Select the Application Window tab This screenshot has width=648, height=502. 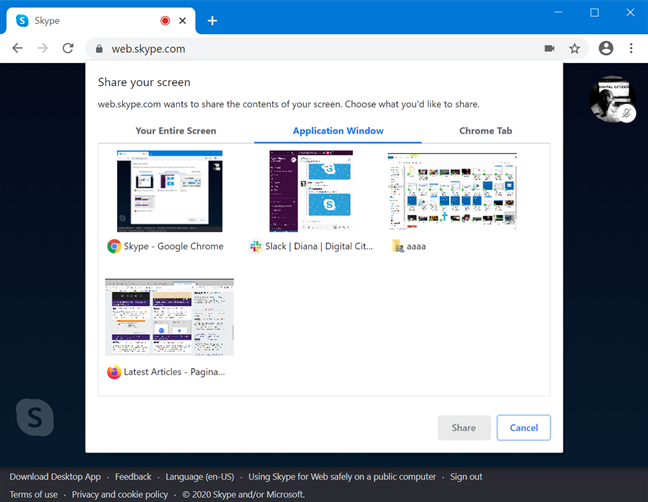tap(338, 131)
